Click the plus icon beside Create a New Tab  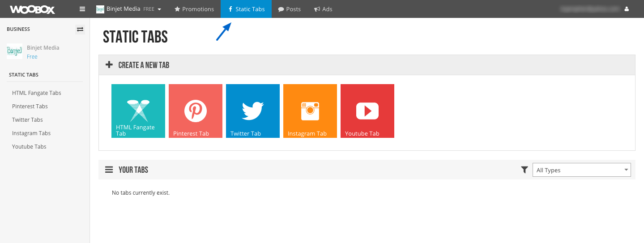[x=109, y=65]
